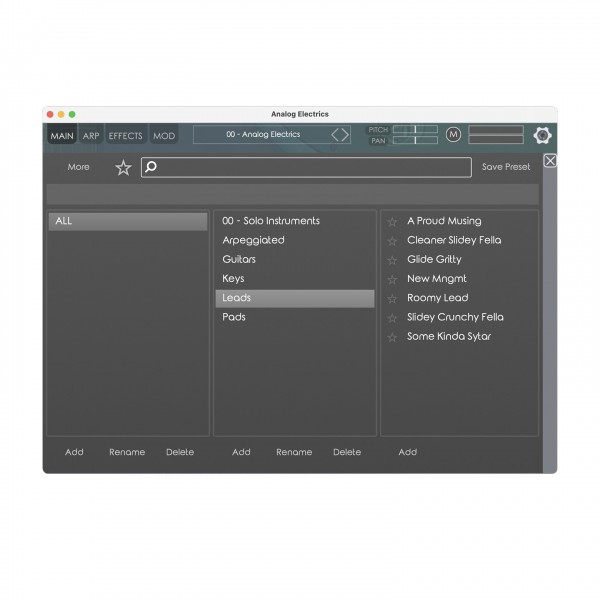The image size is (600, 600).
Task: Go to previous preset with left arrow
Action: pyautogui.click(x=335, y=135)
